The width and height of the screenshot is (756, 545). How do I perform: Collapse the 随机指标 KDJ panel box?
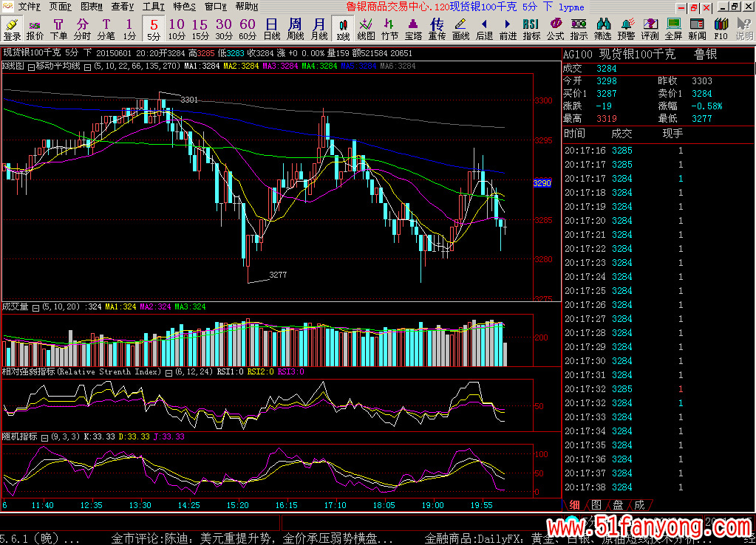point(45,438)
